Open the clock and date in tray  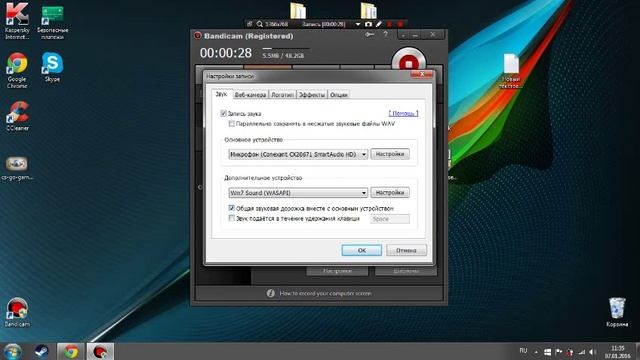pyautogui.click(x=618, y=352)
